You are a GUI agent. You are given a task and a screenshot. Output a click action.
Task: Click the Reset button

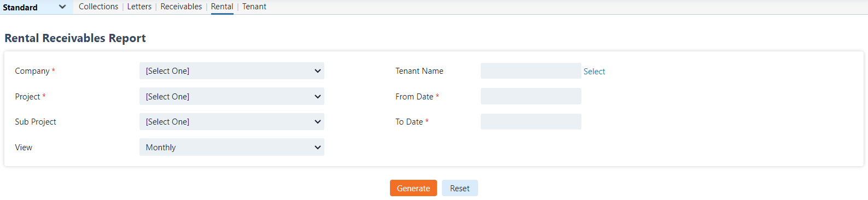point(460,188)
